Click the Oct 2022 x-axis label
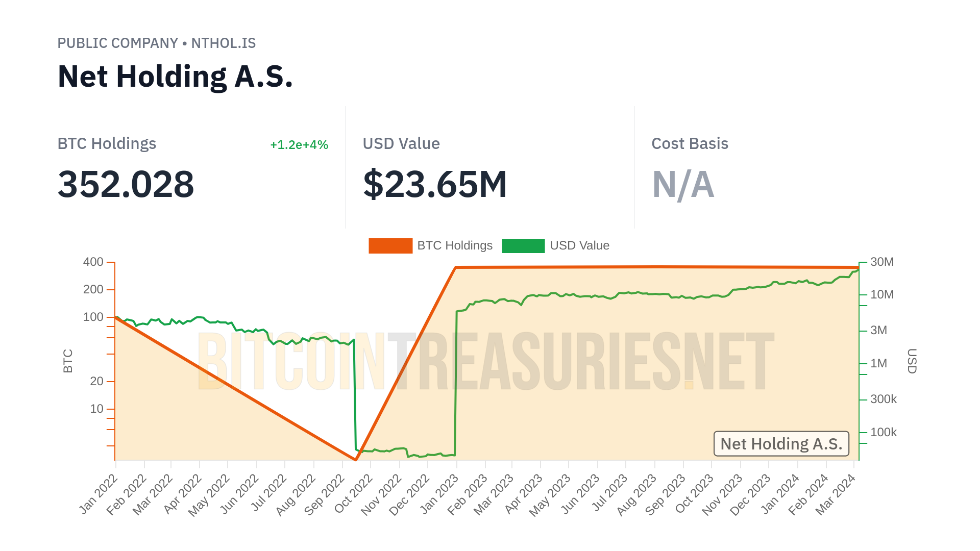The height and width of the screenshot is (551, 980). [x=353, y=494]
